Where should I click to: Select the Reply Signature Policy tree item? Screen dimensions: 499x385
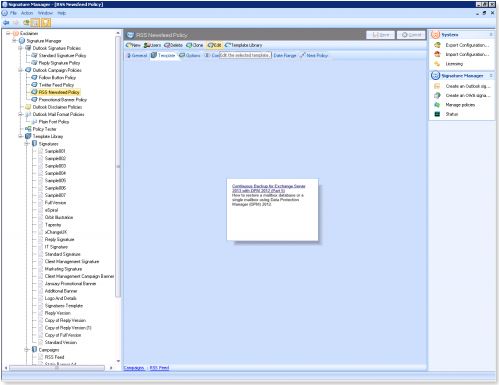pos(59,63)
